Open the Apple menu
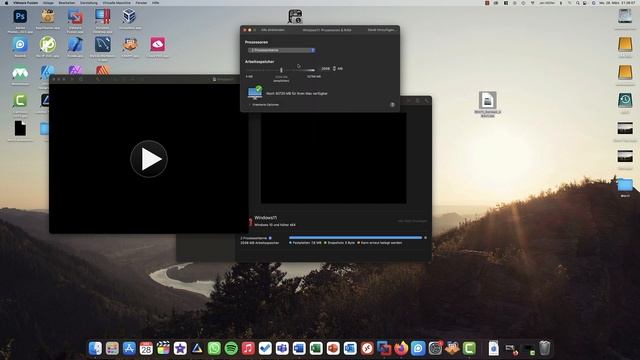The width and height of the screenshot is (640, 360). [6, 3]
